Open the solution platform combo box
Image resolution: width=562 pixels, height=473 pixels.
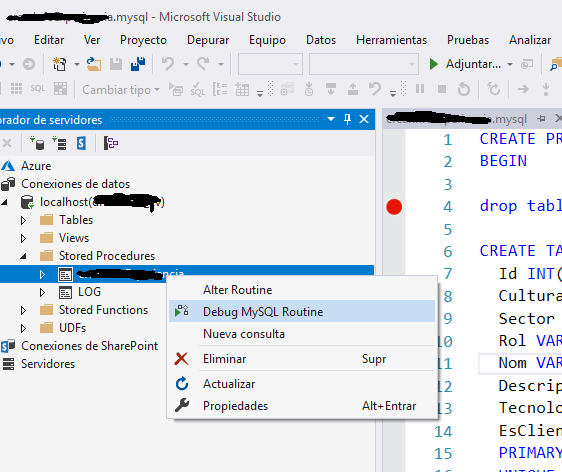click(363, 64)
